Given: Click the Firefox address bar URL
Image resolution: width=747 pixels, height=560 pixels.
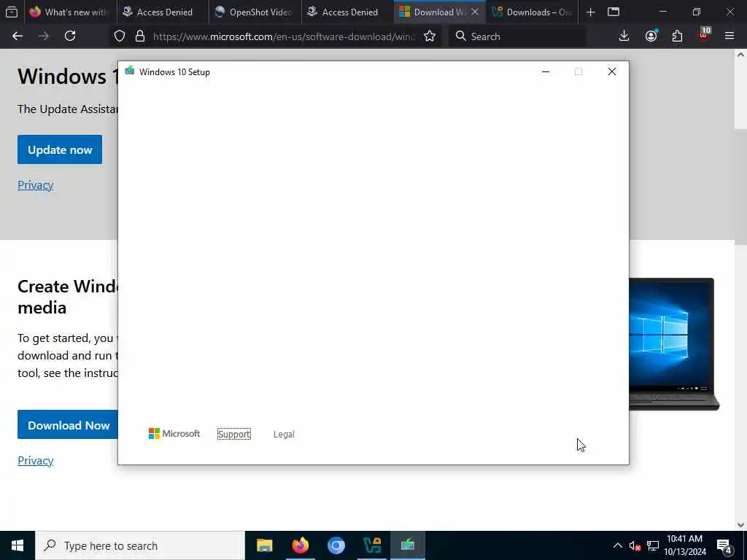Looking at the screenshot, I should click(x=284, y=36).
